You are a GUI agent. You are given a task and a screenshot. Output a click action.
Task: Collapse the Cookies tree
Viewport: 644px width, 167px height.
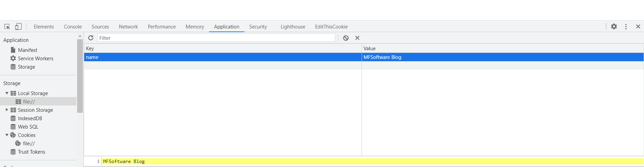coord(7,135)
